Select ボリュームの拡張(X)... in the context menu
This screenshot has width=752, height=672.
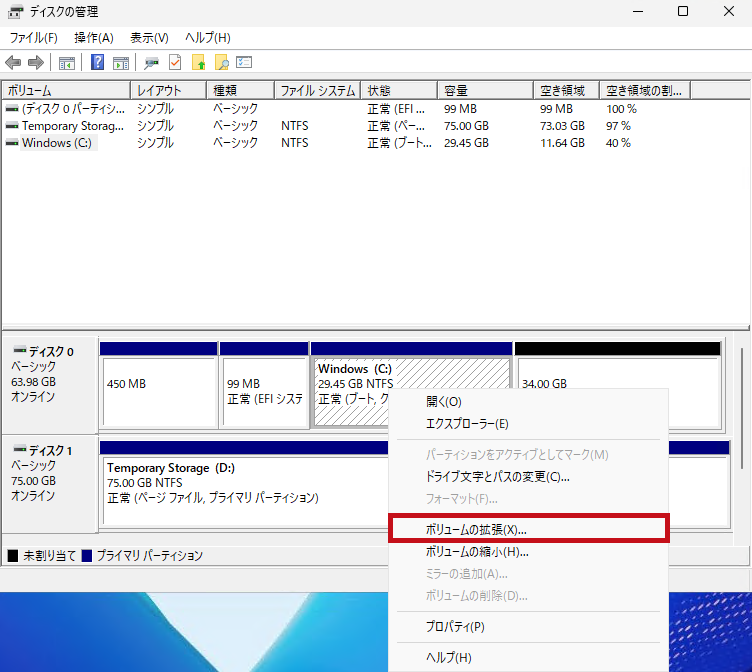(528, 530)
